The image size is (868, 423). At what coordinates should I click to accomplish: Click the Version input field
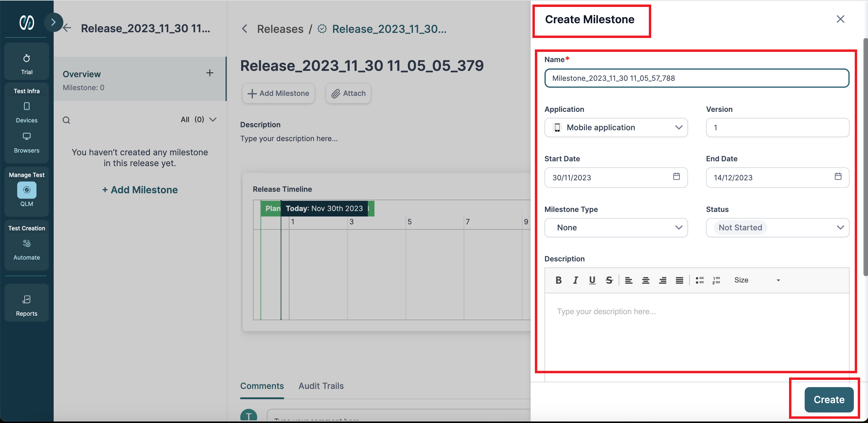[777, 128]
